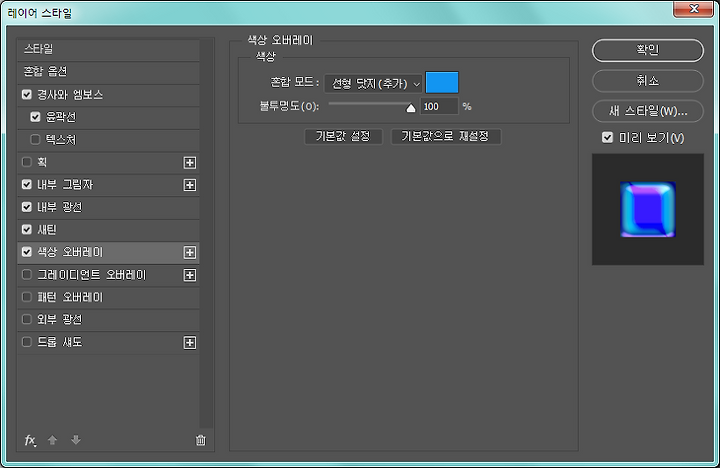Enable the 패턴 오버레이 checkbox

pos(27,297)
